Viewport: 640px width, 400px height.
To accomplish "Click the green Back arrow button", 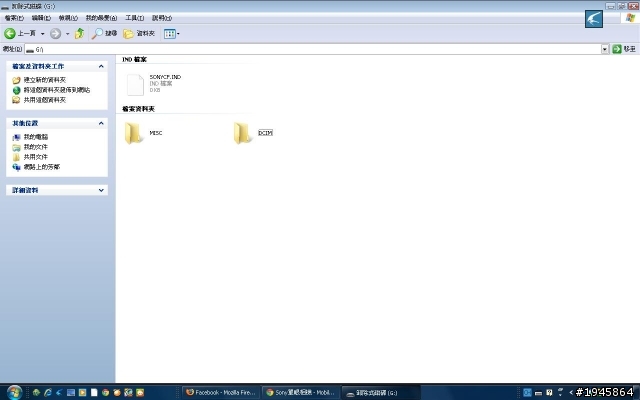I will point(10,33).
